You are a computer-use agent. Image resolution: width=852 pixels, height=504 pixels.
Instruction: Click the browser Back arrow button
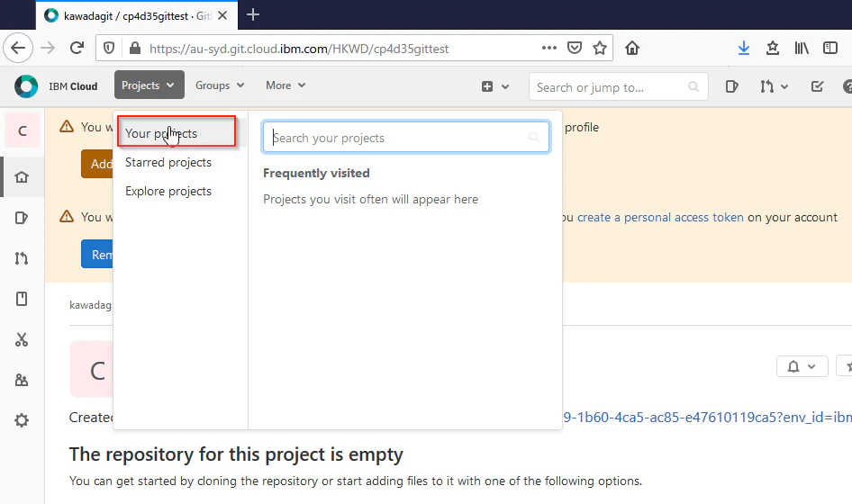18,49
